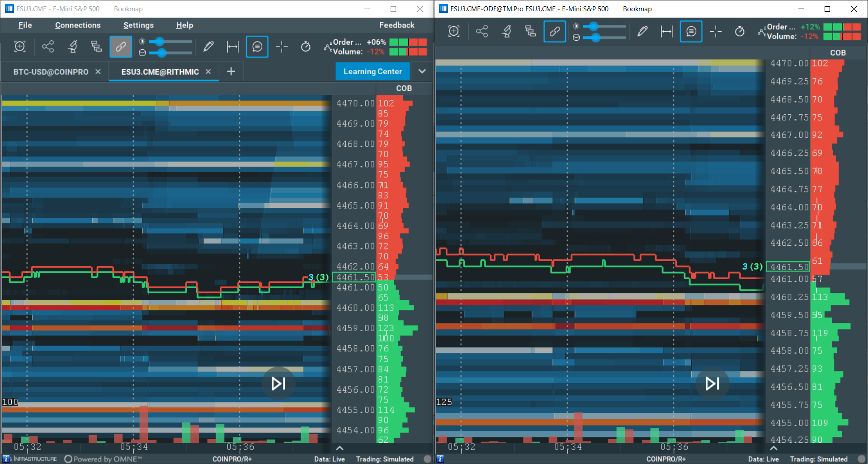Click the zoom-to-fit icon in left window
Screen dimensions: 868x464
click(20, 47)
